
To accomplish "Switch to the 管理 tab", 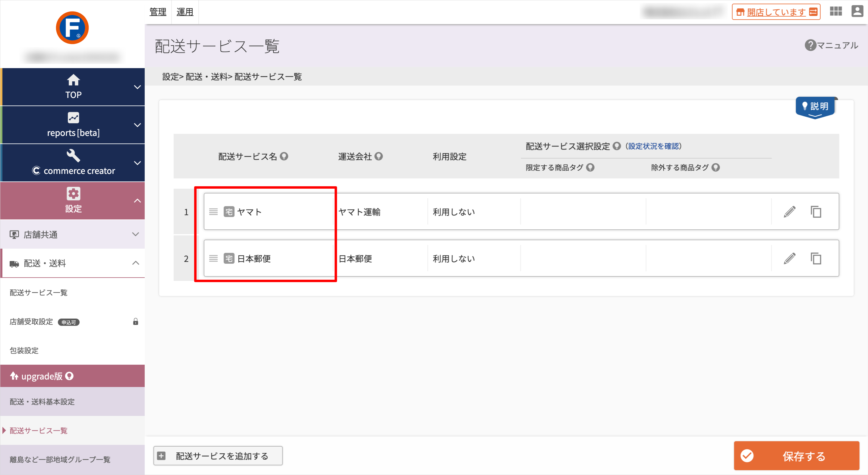I will click(x=158, y=12).
